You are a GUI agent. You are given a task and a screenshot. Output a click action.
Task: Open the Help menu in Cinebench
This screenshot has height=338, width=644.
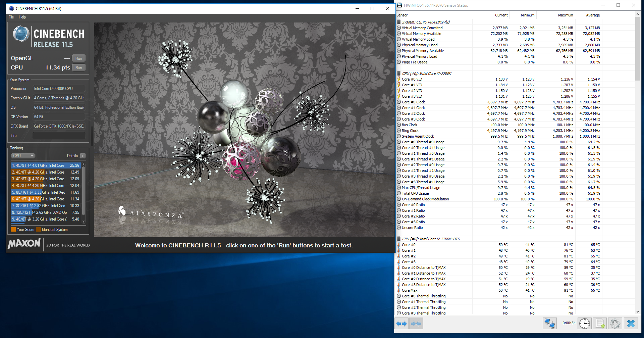(x=22, y=17)
